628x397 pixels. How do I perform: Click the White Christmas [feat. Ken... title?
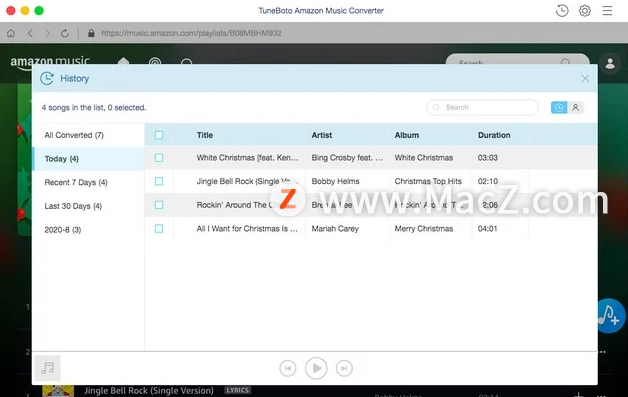pyautogui.click(x=247, y=158)
